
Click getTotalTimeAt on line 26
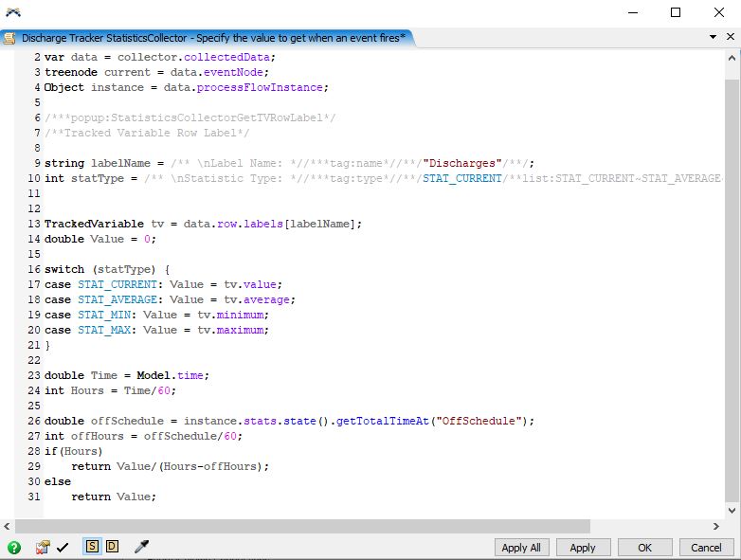coord(382,421)
